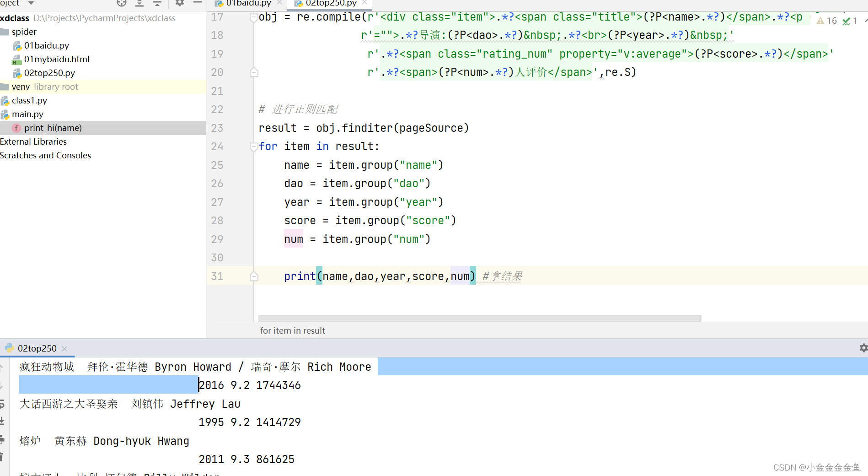
Task: Open Run panel settings gear
Action: click(863, 348)
